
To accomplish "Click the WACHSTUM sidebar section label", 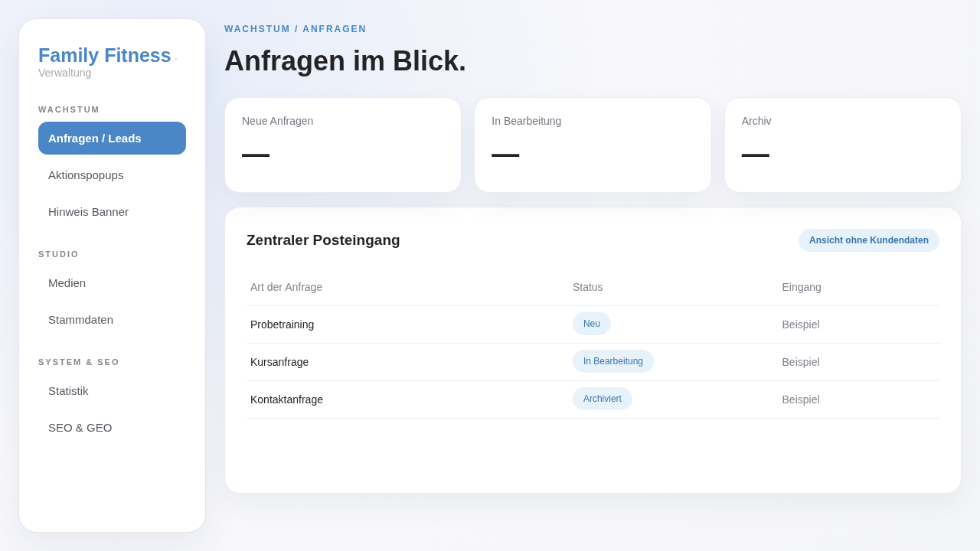I will pyautogui.click(x=69, y=109).
